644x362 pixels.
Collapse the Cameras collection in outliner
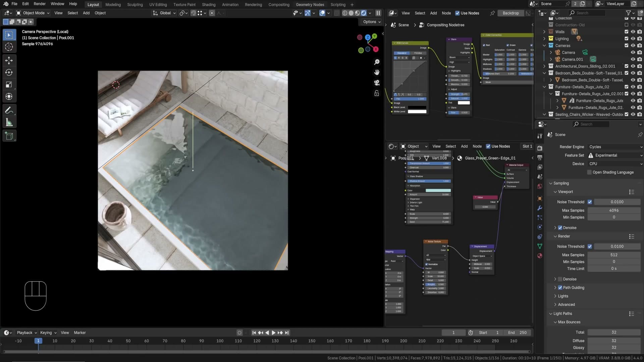click(544, 46)
